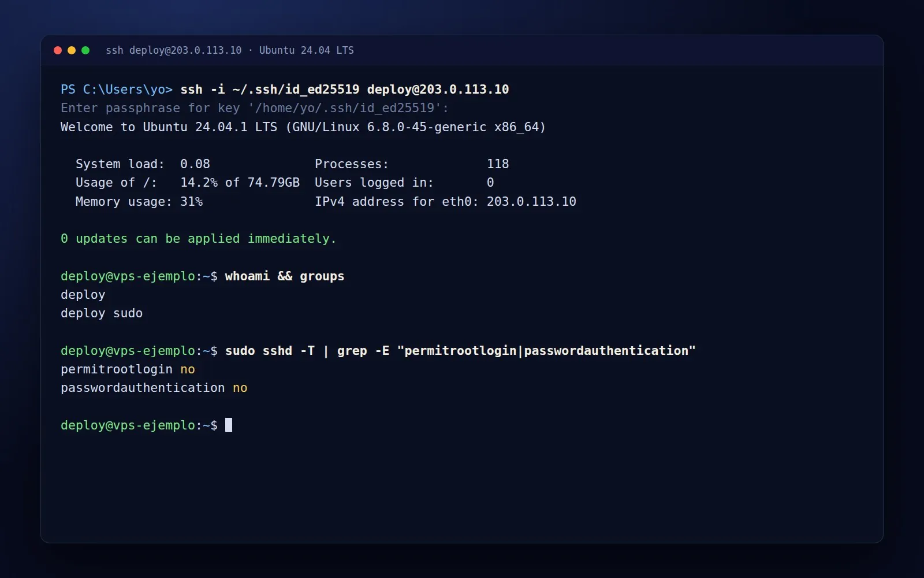Viewport: 924px width, 578px height.
Task: Click 'Ubuntu 24.04 LTS' in the title bar
Action: point(306,50)
